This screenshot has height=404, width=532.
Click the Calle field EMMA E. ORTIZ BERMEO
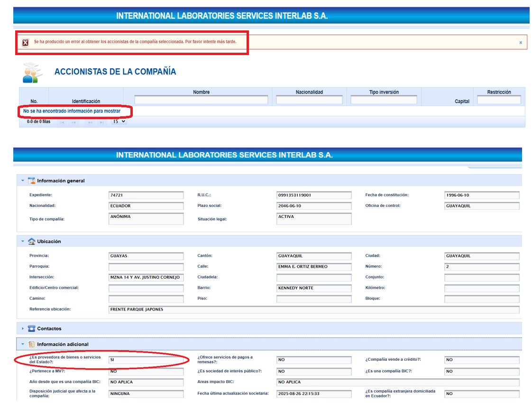[314, 267]
